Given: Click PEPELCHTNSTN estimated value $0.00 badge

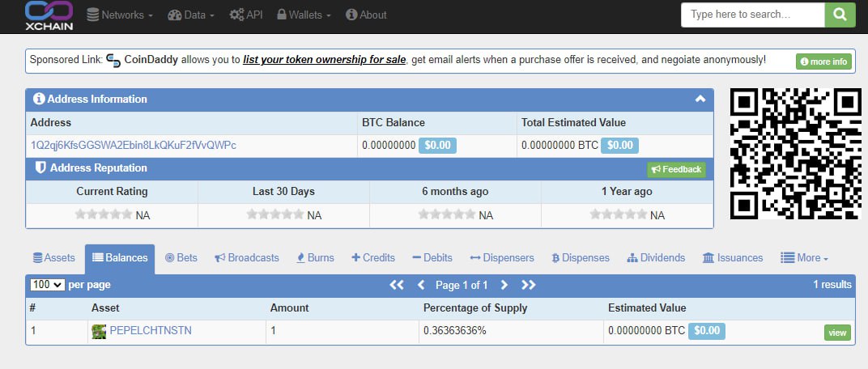Looking at the screenshot, I should (x=706, y=331).
